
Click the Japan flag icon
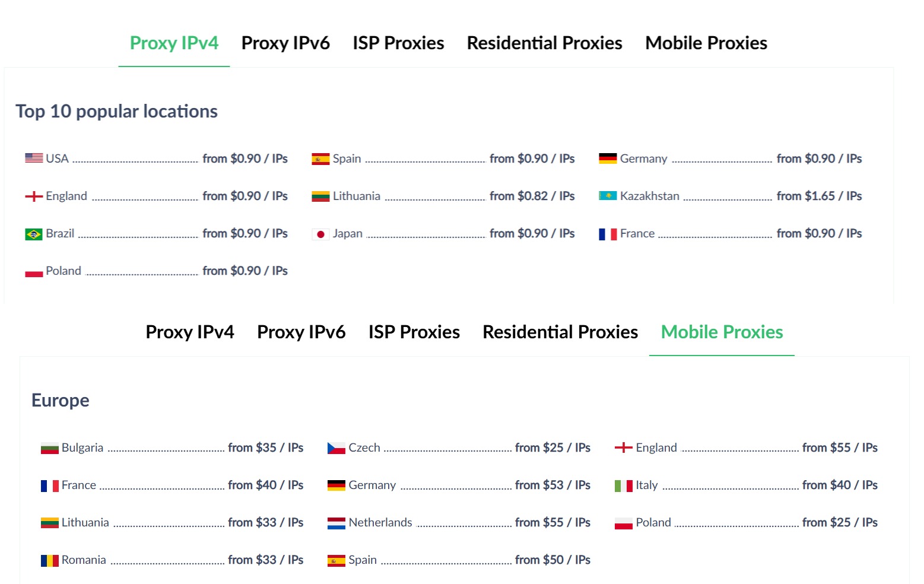pos(320,234)
